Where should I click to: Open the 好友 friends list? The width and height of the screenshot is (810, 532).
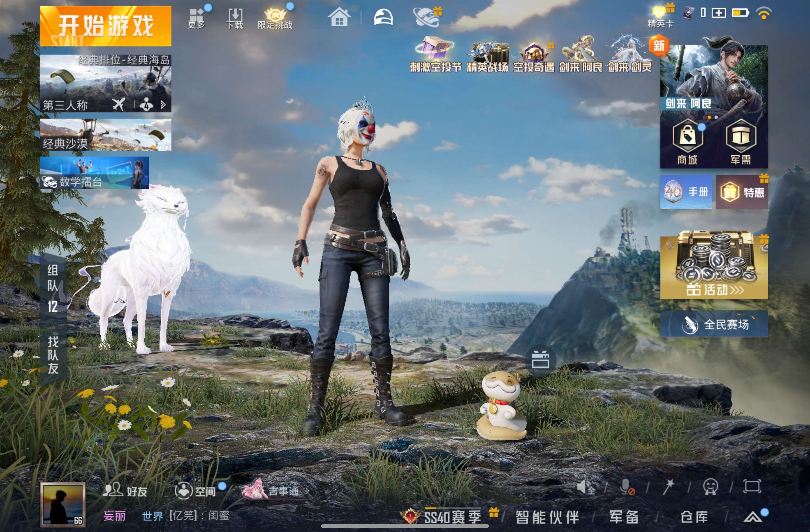125,491
